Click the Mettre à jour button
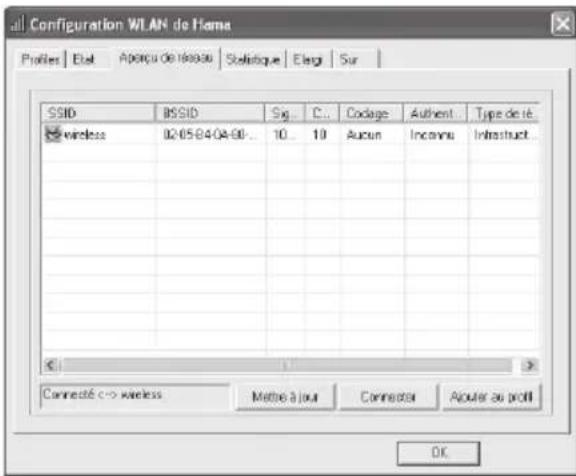 285,397
